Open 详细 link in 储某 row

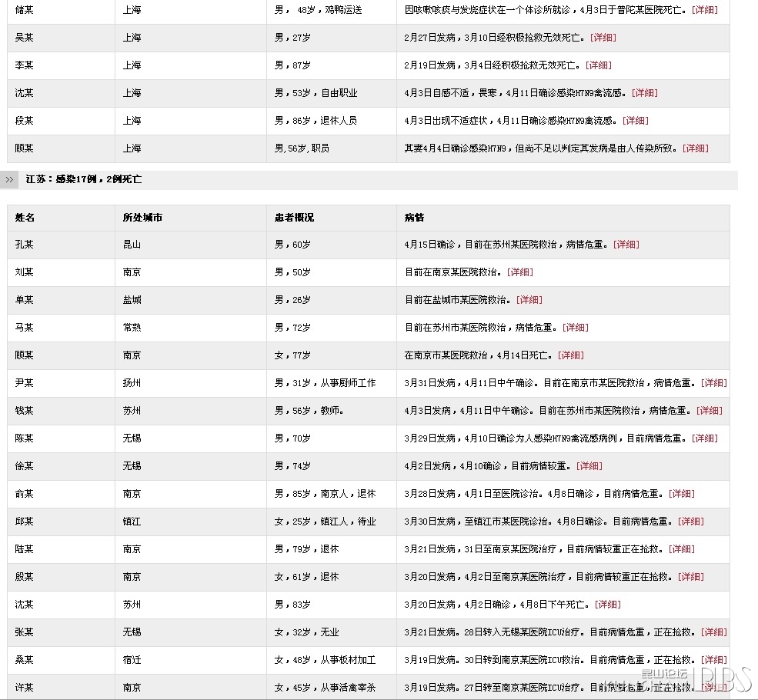(705, 10)
